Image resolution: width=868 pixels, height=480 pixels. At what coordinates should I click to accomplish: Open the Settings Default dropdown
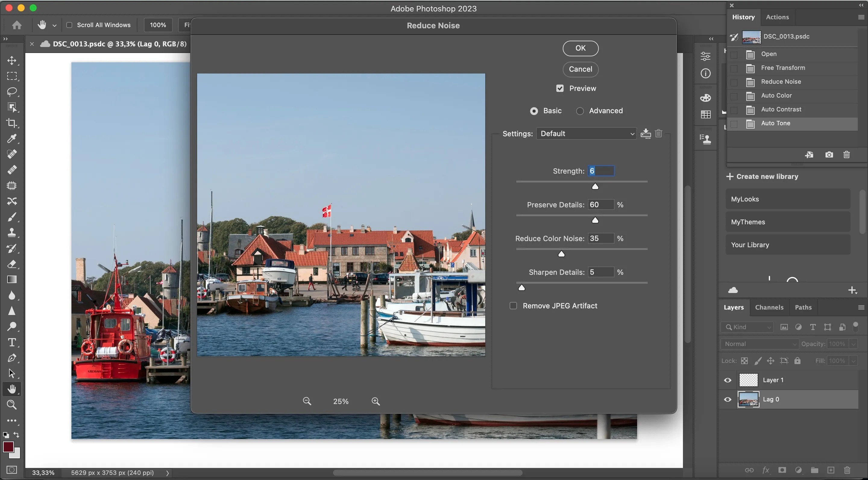(587, 133)
